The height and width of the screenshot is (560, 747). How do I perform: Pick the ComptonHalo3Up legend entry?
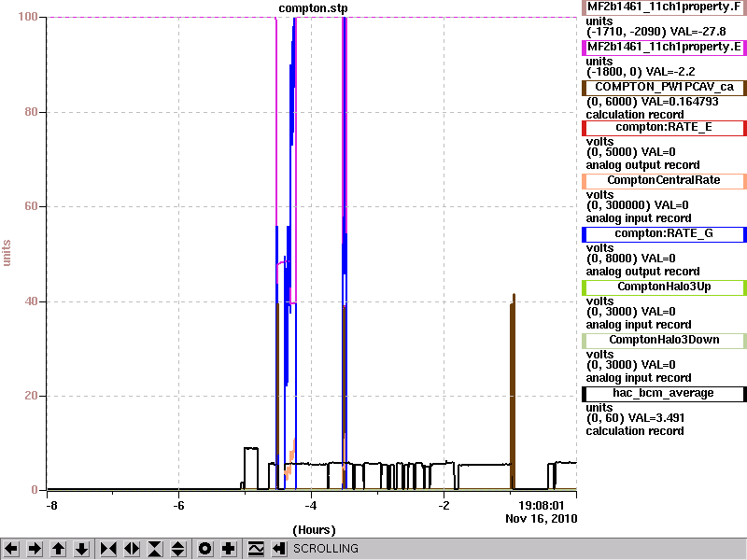tap(664, 287)
